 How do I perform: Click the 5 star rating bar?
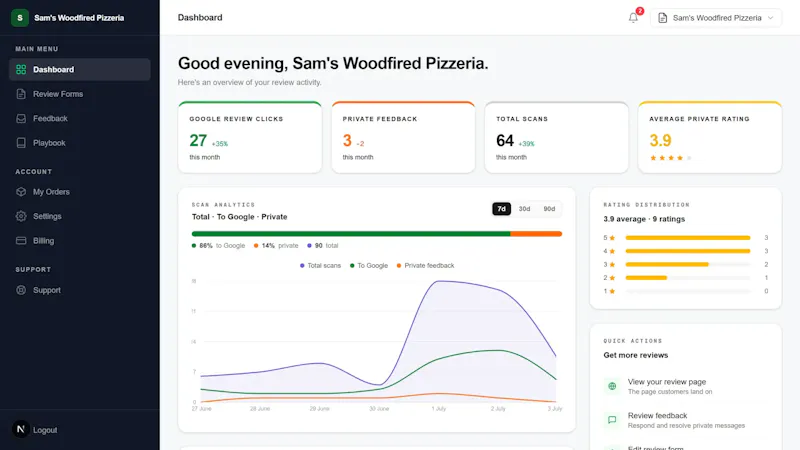coord(688,238)
